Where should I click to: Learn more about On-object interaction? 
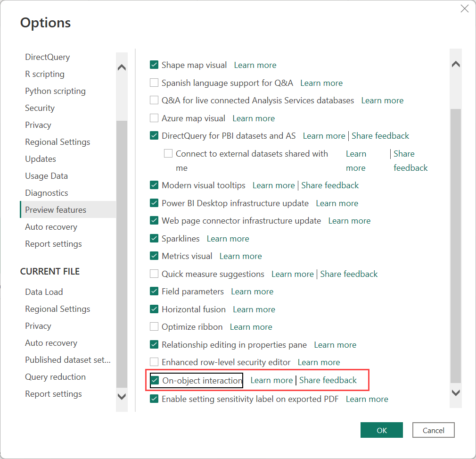(x=271, y=380)
